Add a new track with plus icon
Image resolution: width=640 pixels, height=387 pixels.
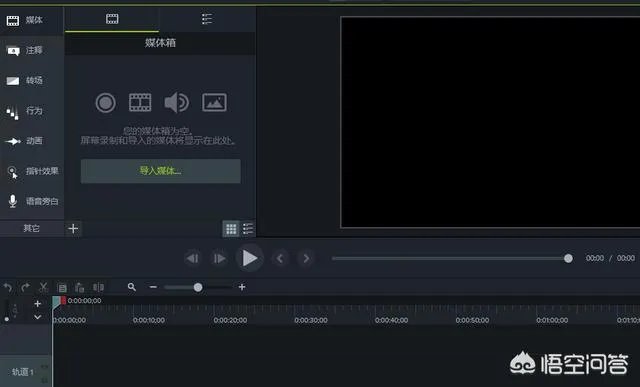38,304
